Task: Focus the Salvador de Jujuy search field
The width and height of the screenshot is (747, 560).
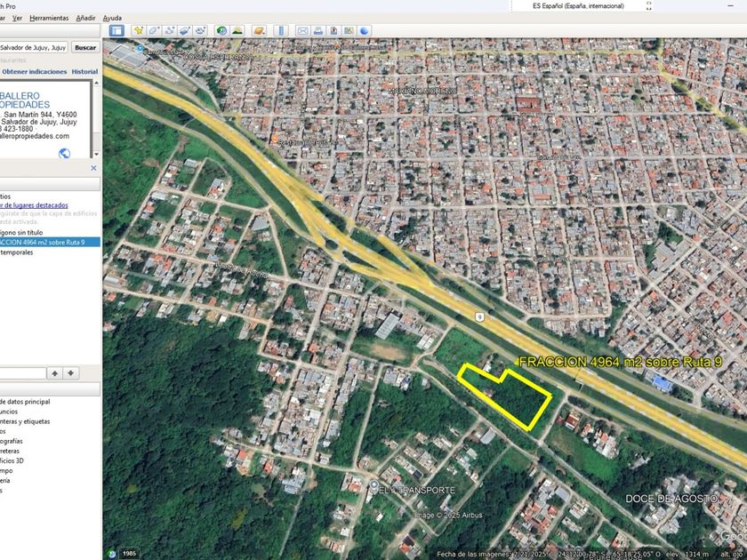Action: coord(33,48)
